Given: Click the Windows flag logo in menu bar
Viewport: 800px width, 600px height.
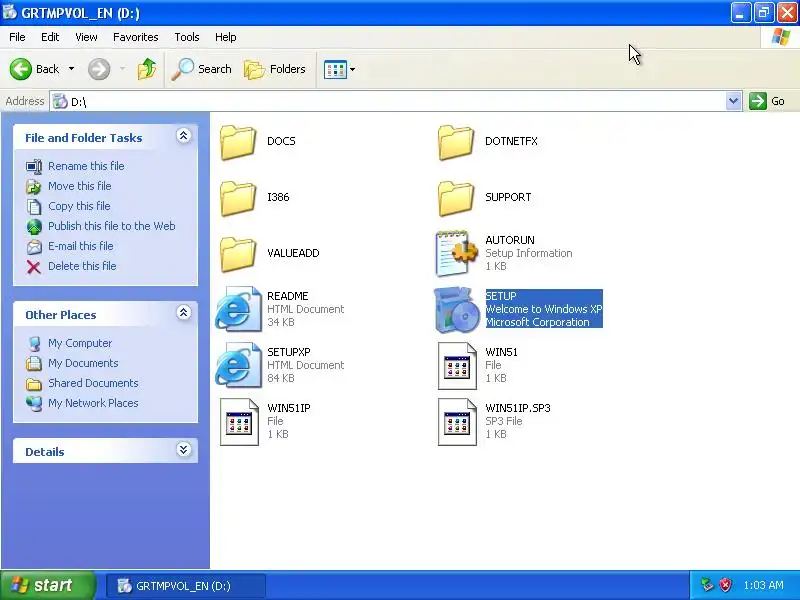Looking at the screenshot, I should [x=781, y=37].
